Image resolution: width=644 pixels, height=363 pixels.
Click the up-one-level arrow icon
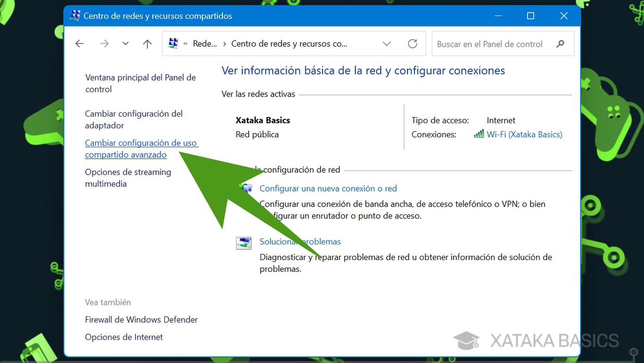pos(147,43)
